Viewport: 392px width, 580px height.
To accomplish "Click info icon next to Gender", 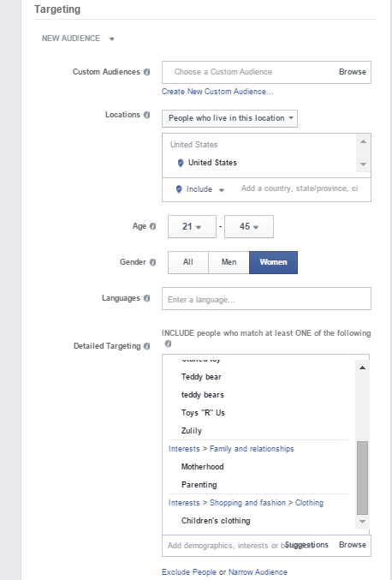I will [x=152, y=262].
